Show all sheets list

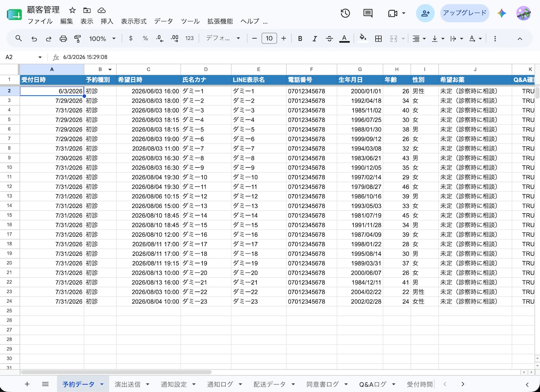click(x=45, y=384)
